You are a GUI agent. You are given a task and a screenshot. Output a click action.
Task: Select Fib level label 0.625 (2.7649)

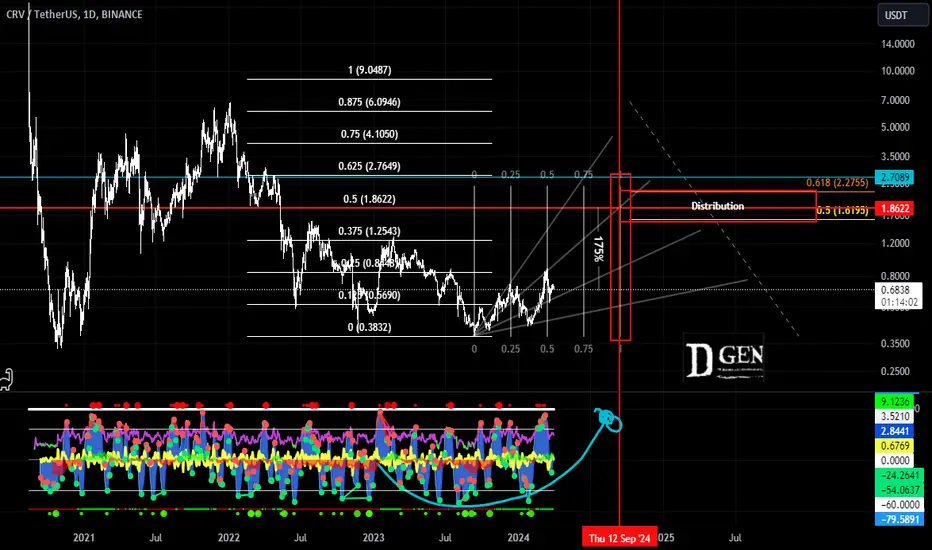(370, 166)
